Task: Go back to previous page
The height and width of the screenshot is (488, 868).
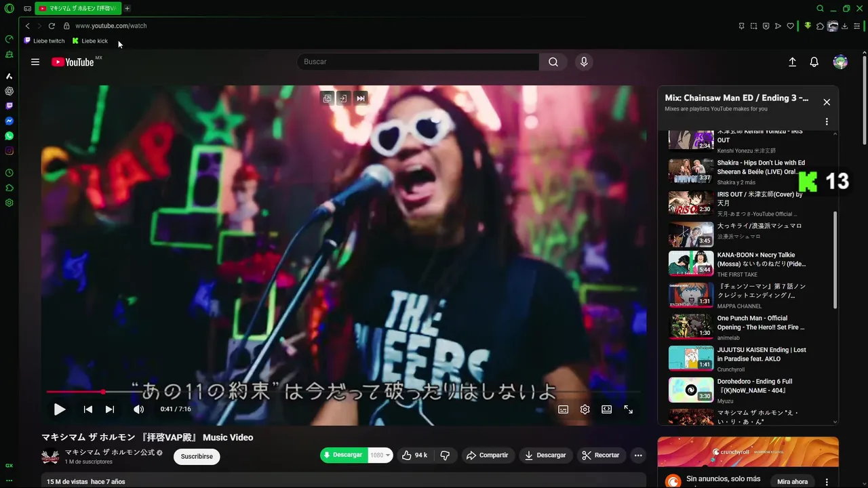Action: [28, 26]
